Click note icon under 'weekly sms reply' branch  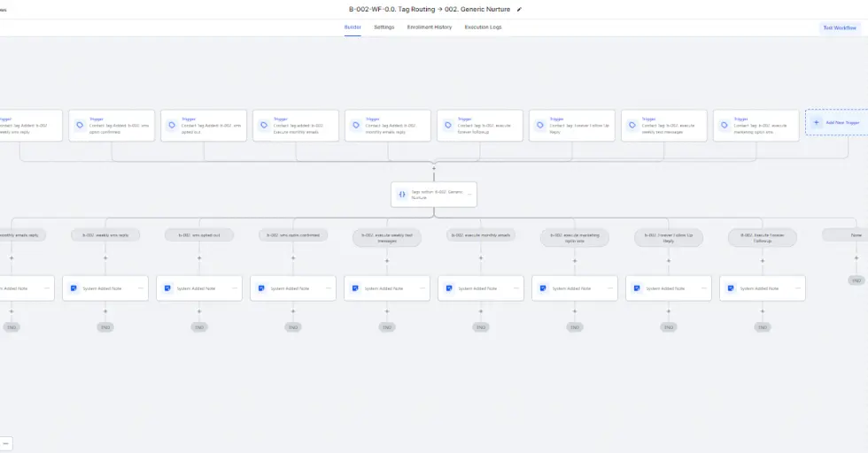tap(74, 288)
